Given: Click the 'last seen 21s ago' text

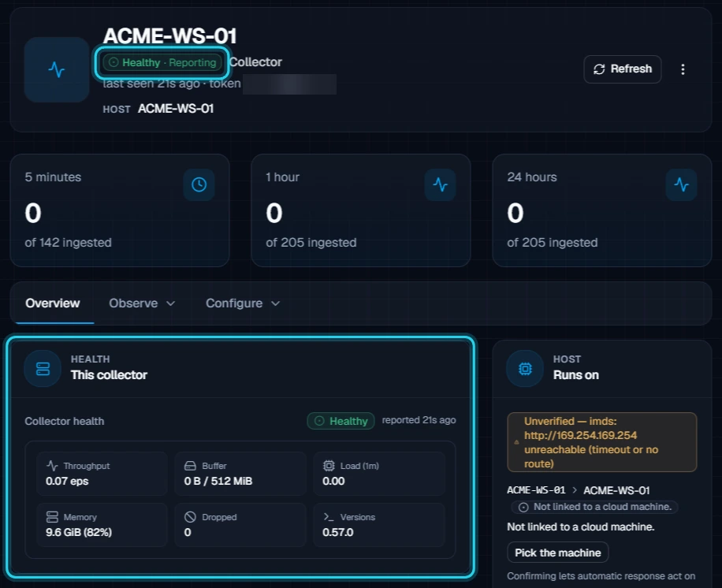Looking at the screenshot, I should click(x=151, y=84).
